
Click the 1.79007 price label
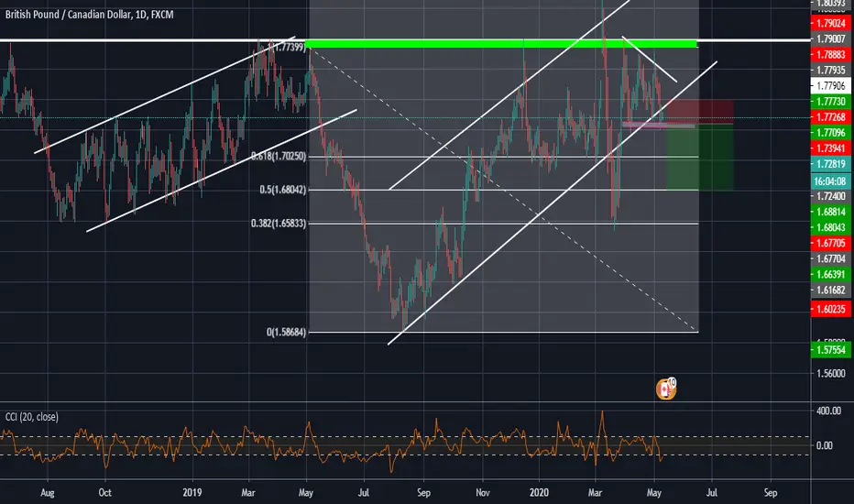pyautogui.click(x=830, y=38)
